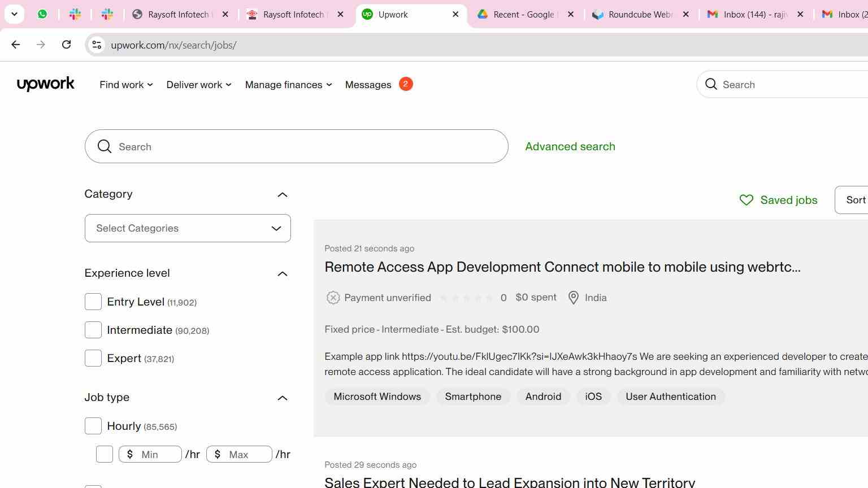Open the Deliver work menu

point(199,85)
